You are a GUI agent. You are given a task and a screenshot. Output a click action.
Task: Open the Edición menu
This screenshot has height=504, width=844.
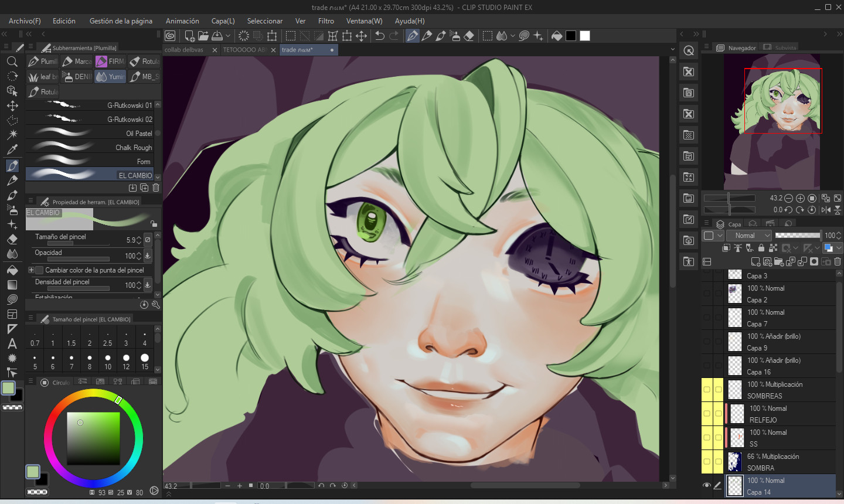click(x=64, y=21)
